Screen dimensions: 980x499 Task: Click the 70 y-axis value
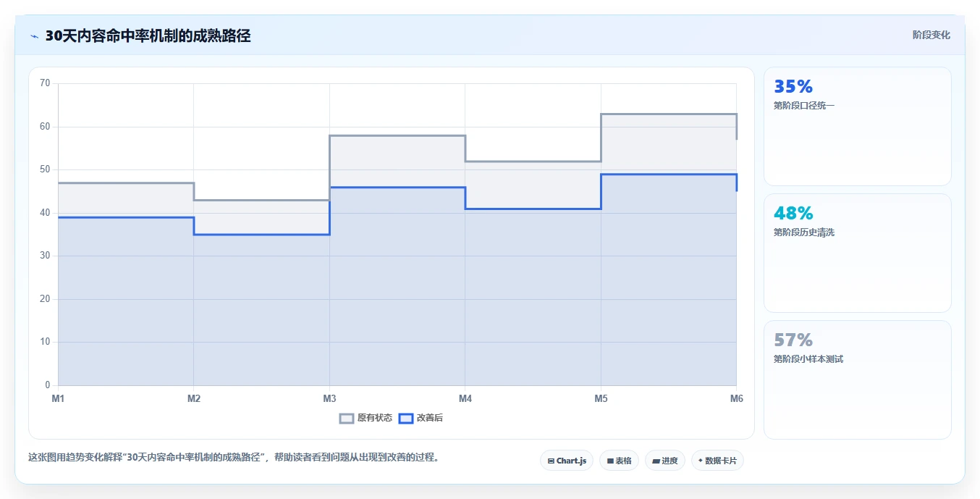[x=45, y=83]
